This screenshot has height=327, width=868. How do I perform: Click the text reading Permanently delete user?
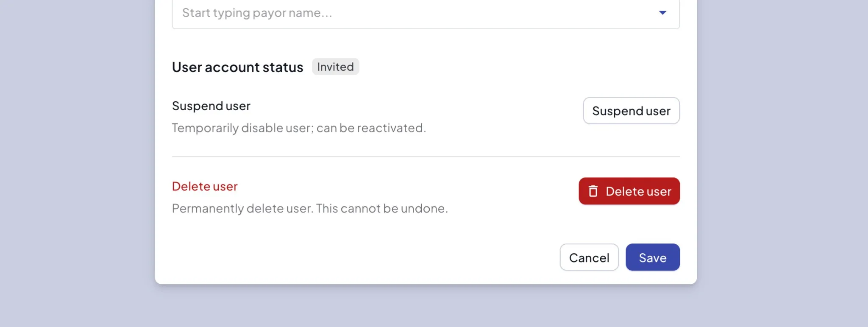[309, 208]
